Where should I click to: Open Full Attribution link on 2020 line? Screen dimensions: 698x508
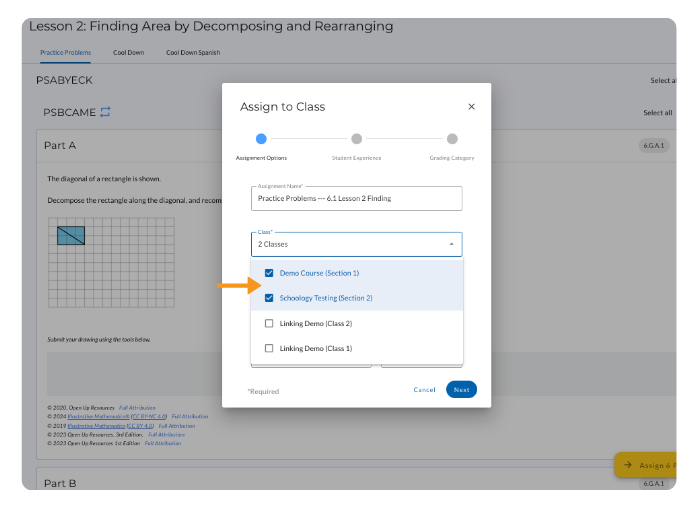137,408
